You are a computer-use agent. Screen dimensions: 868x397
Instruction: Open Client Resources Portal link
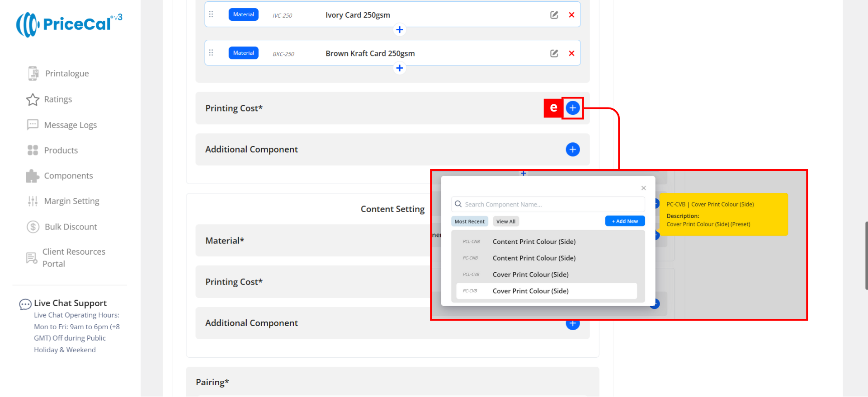[74, 257]
